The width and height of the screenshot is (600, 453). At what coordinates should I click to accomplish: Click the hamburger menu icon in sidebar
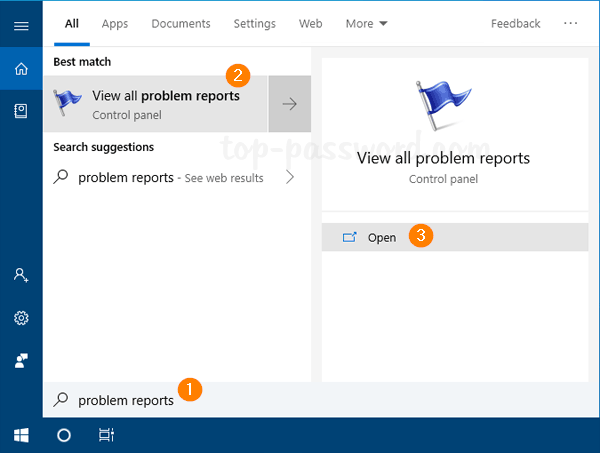[x=21, y=25]
